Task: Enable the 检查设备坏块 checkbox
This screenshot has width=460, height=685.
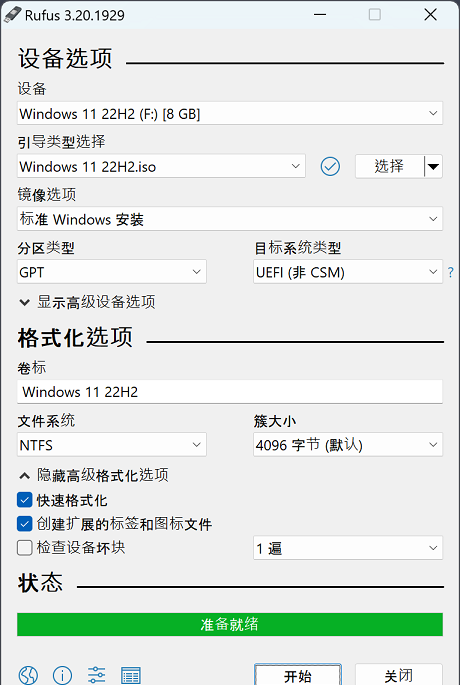Action: (24, 548)
